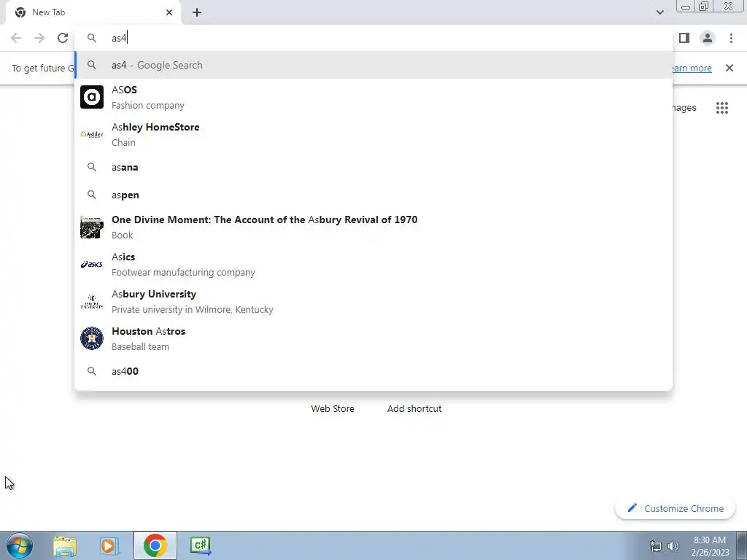Click the Asics logo icon
Image resolution: width=747 pixels, height=560 pixels.
(91, 264)
